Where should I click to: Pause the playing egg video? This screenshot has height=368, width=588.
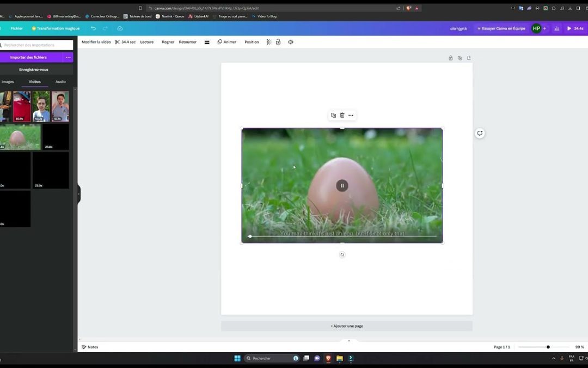(x=342, y=185)
